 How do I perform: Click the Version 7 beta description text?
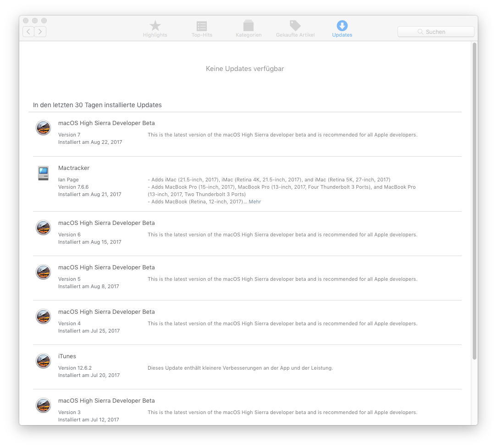click(x=282, y=135)
